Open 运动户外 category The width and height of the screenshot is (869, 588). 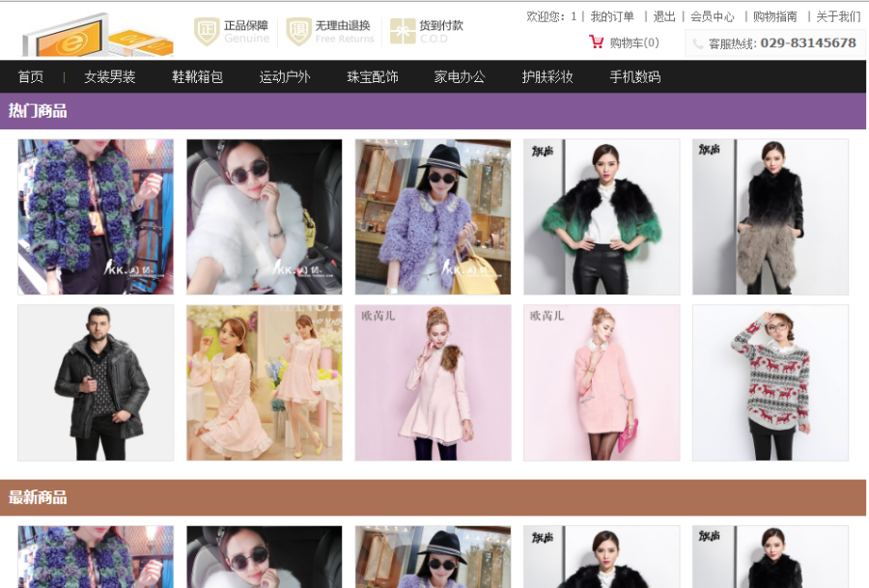coord(285,77)
